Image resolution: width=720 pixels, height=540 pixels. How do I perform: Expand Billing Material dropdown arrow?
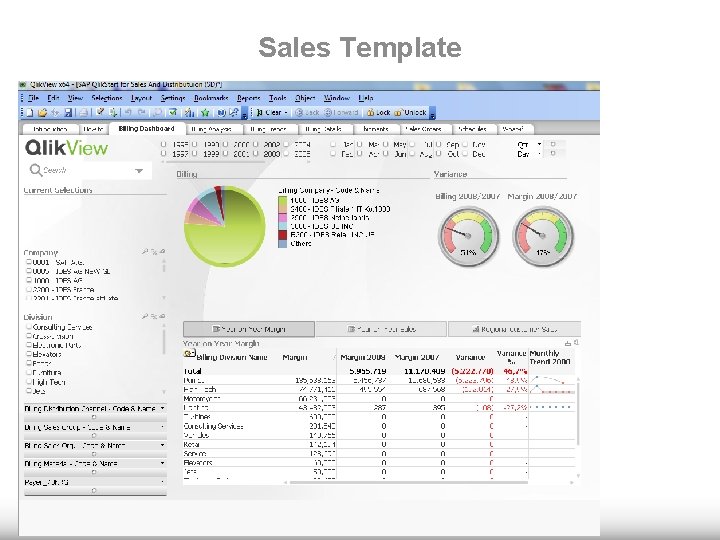coord(162,463)
